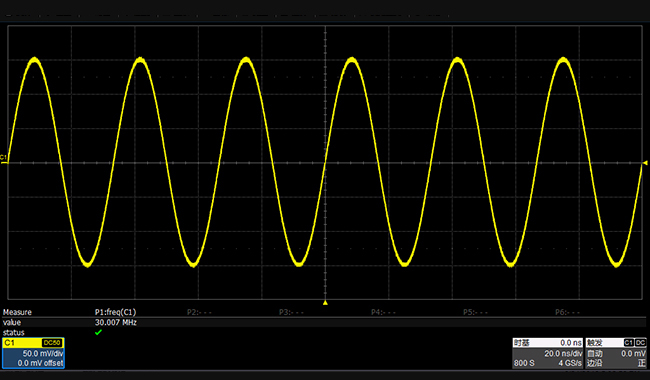Screen dimensions: 650x380
Task: Select the P1:freq(C1) measurement header
Action: pyautogui.click(x=115, y=312)
